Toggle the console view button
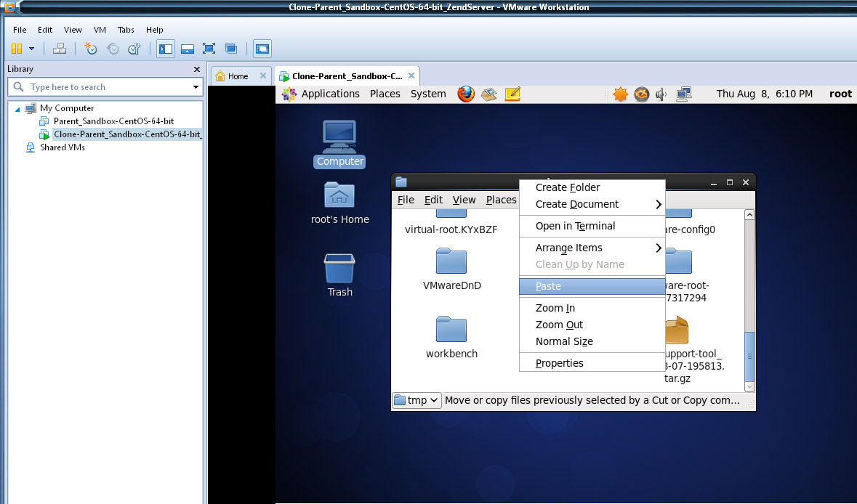Screen dimensions: 857x504 tap(262, 49)
